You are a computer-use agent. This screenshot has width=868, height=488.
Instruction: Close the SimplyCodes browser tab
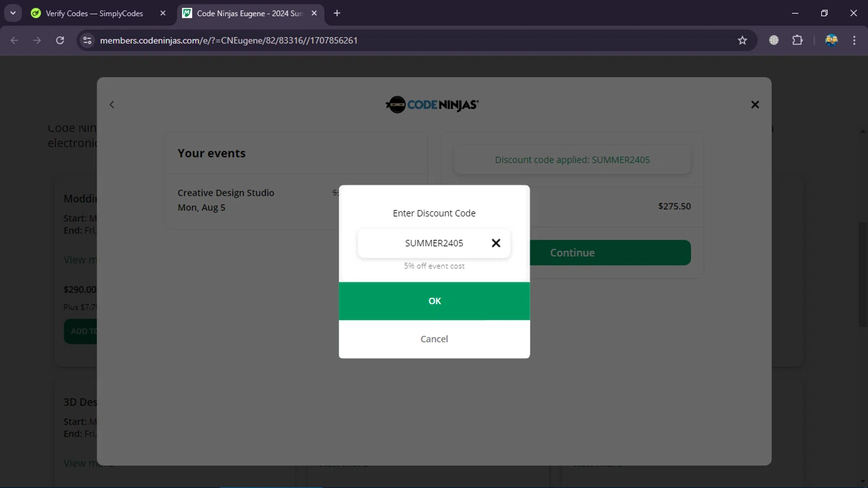click(163, 13)
